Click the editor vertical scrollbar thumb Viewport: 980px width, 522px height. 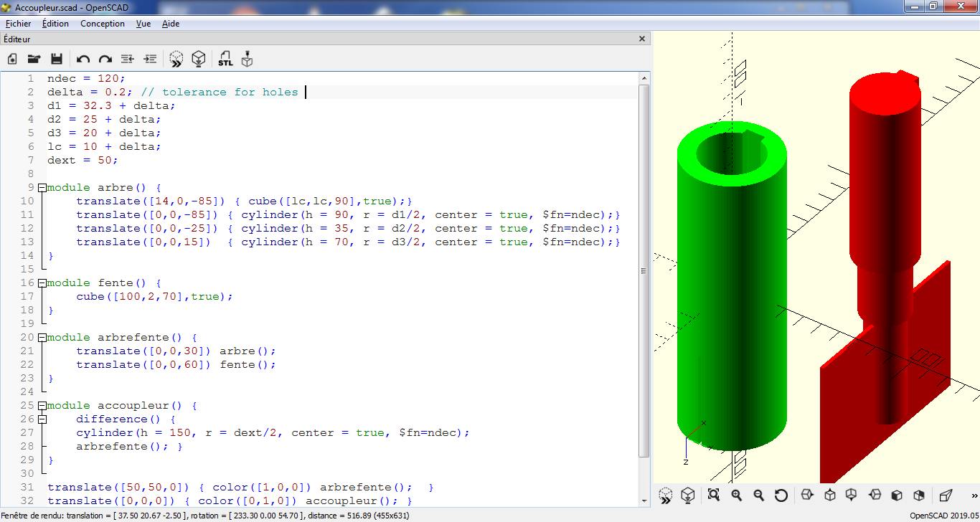point(644,271)
